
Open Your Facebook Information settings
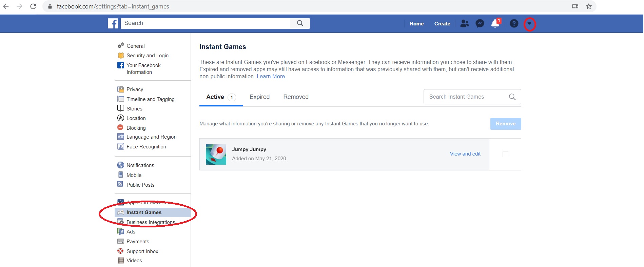pyautogui.click(x=144, y=68)
